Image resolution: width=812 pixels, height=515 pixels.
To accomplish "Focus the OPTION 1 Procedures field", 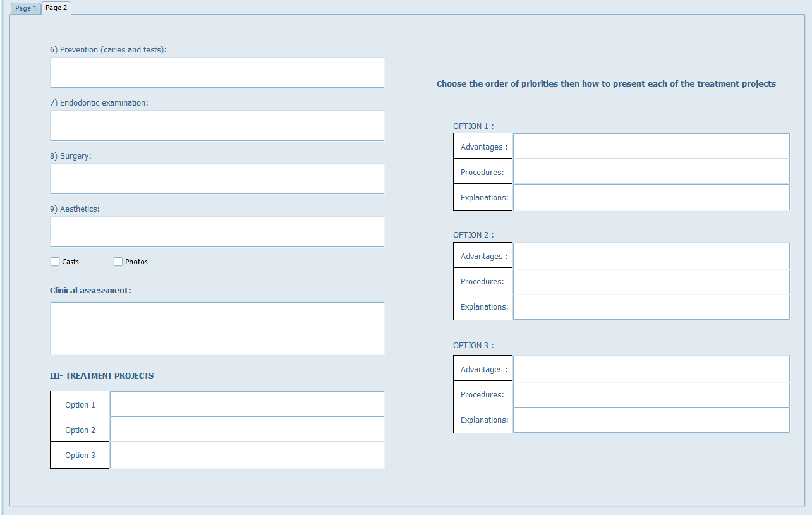I will (651, 172).
